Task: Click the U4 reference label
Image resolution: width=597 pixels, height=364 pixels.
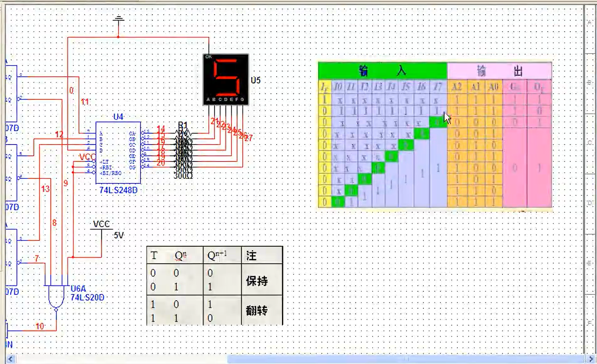Action: pyautogui.click(x=118, y=117)
